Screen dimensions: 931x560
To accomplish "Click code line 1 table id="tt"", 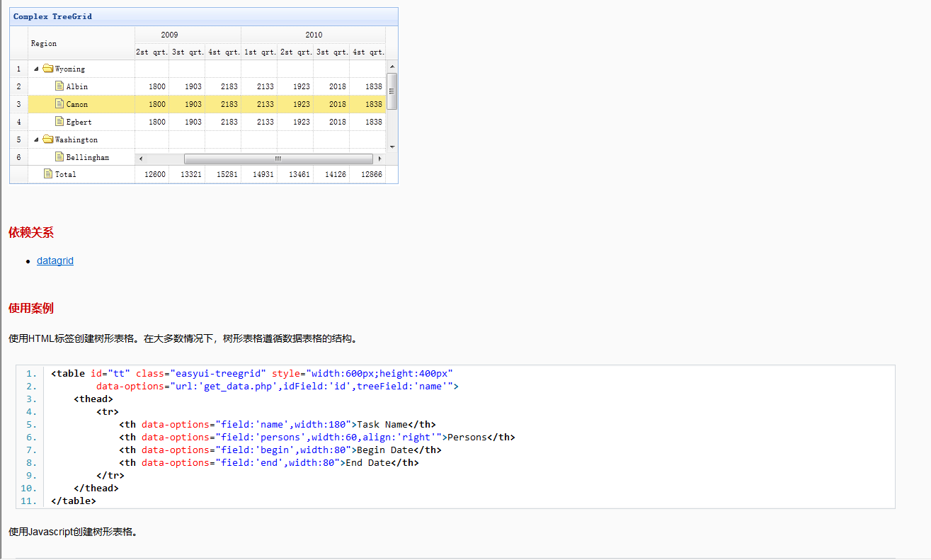I will point(252,374).
